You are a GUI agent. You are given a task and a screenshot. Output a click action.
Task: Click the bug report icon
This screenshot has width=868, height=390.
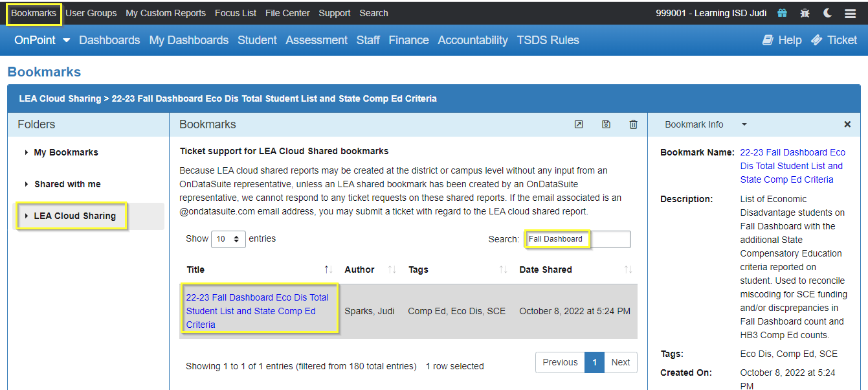pyautogui.click(x=805, y=12)
